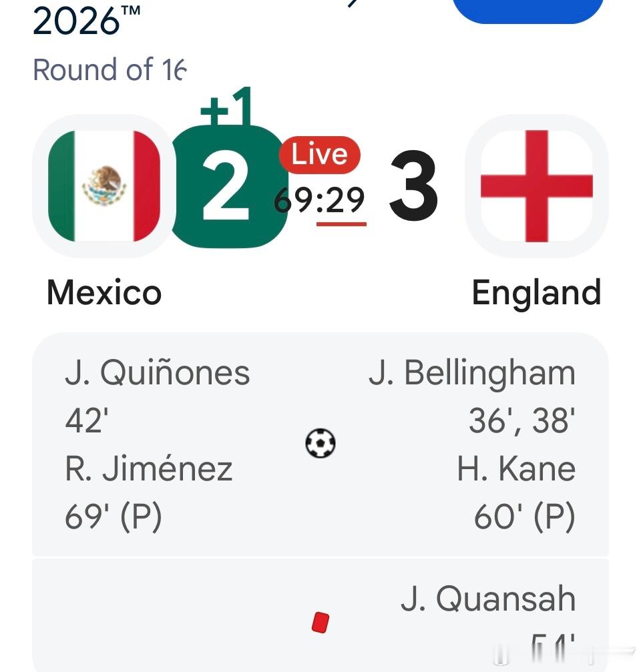Screen dimensions: 641x672
Task: Select scorer J. Quiñones
Action: coord(158,373)
